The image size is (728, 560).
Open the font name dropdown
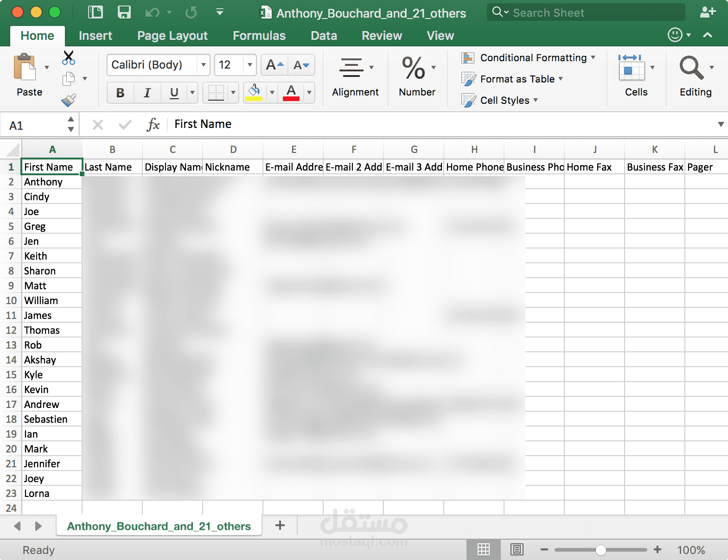tap(203, 65)
